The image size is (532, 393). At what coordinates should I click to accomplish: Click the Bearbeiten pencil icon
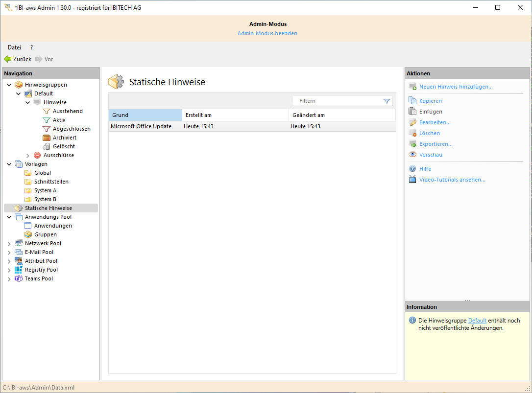point(412,122)
